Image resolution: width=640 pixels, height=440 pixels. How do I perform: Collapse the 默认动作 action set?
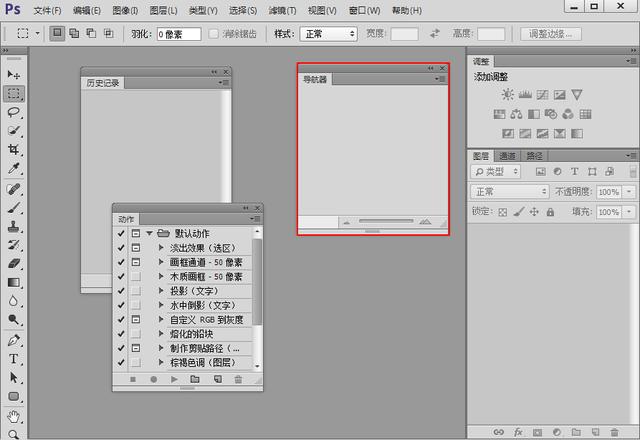click(149, 233)
